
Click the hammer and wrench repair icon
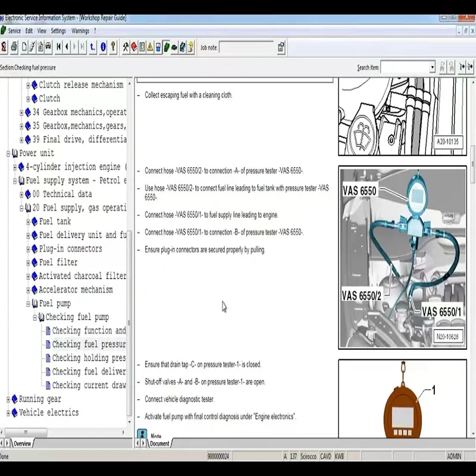point(126,46)
